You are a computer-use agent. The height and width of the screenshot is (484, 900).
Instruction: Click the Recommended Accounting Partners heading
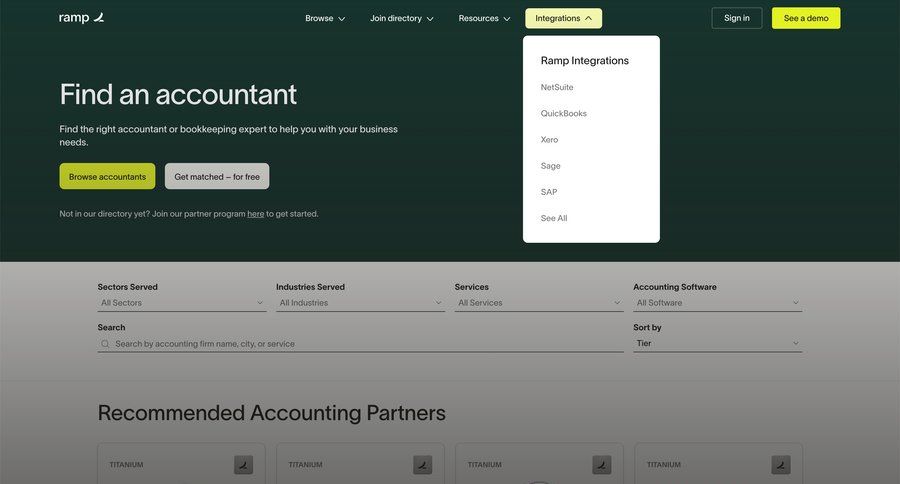(x=271, y=413)
